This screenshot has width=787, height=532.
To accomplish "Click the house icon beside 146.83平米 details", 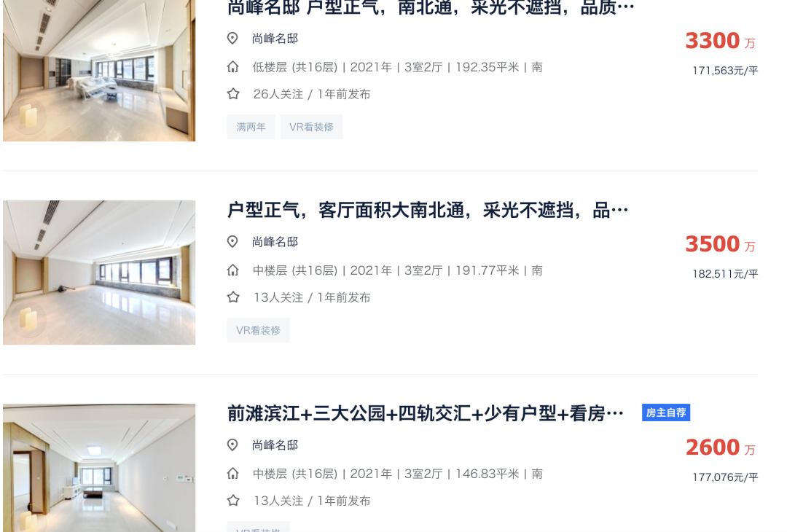I will pyautogui.click(x=233, y=473).
